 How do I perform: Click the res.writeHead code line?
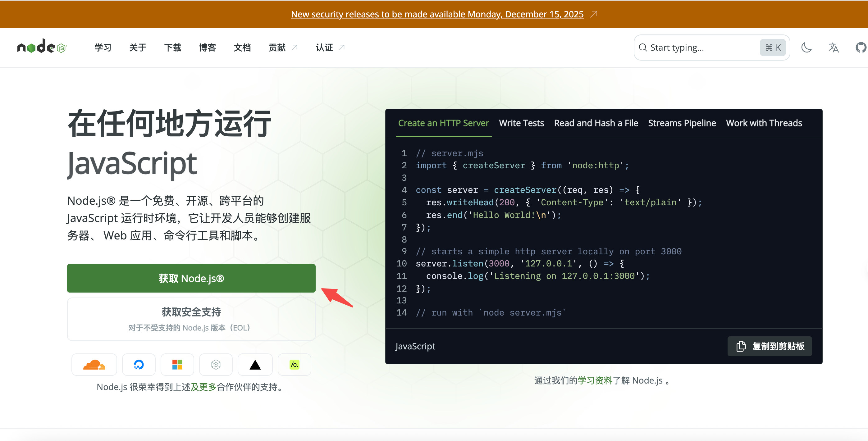(x=564, y=202)
